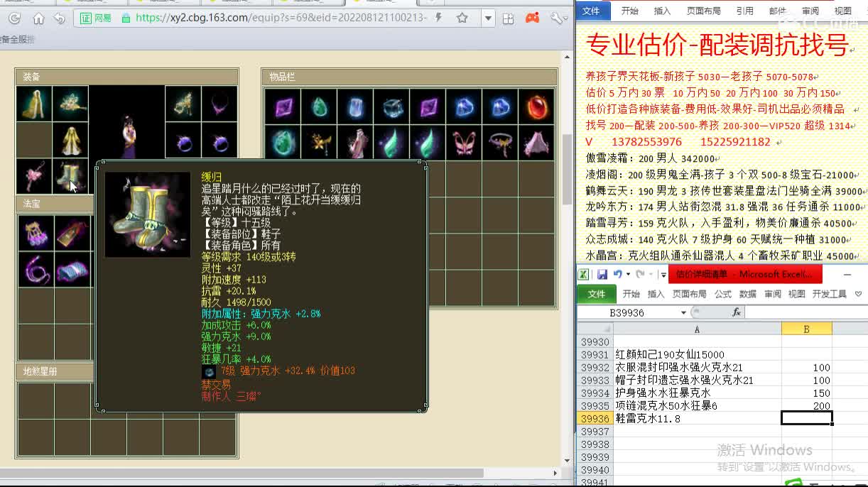
Task: Select the red orb gem in inventory
Action: coord(537,106)
